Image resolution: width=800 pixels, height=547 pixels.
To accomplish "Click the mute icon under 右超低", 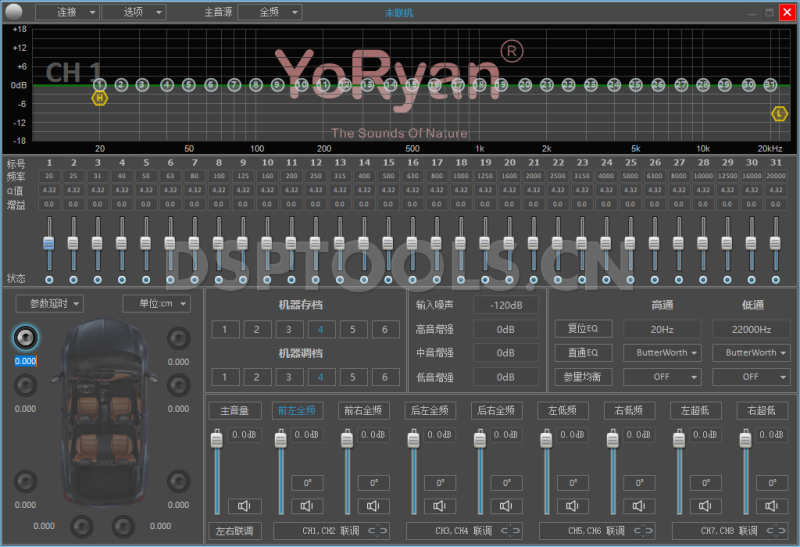I will (772, 506).
